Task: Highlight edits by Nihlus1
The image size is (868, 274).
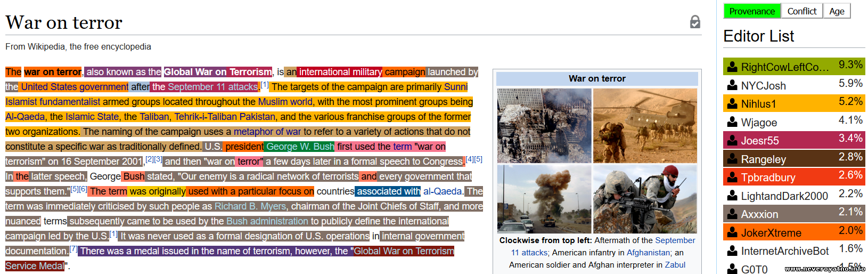Action: [x=794, y=103]
